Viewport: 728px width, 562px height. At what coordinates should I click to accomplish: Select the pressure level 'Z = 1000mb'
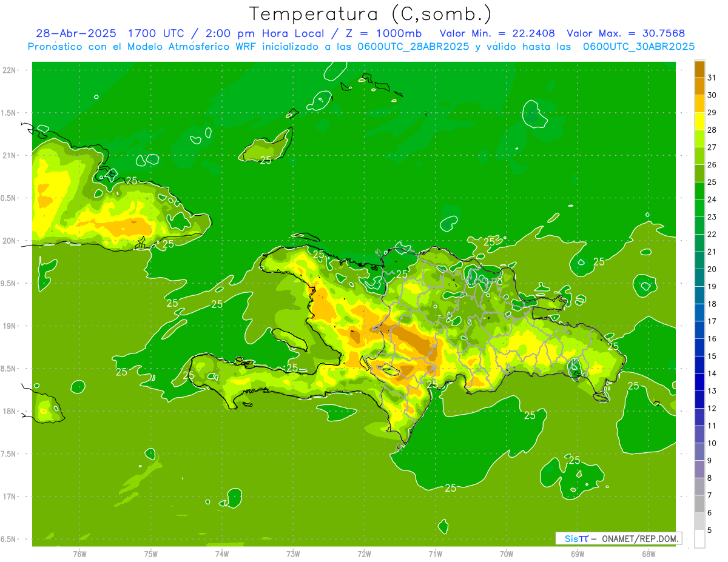(383, 33)
